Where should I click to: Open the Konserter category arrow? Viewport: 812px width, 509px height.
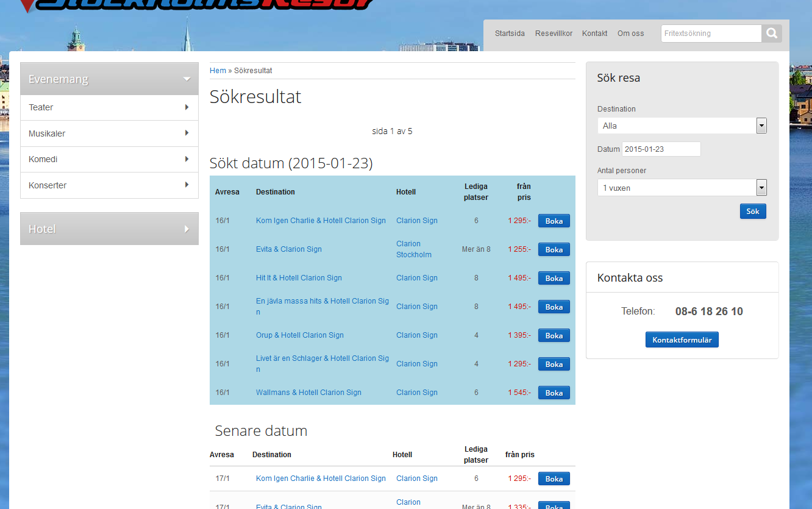pos(187,185)
